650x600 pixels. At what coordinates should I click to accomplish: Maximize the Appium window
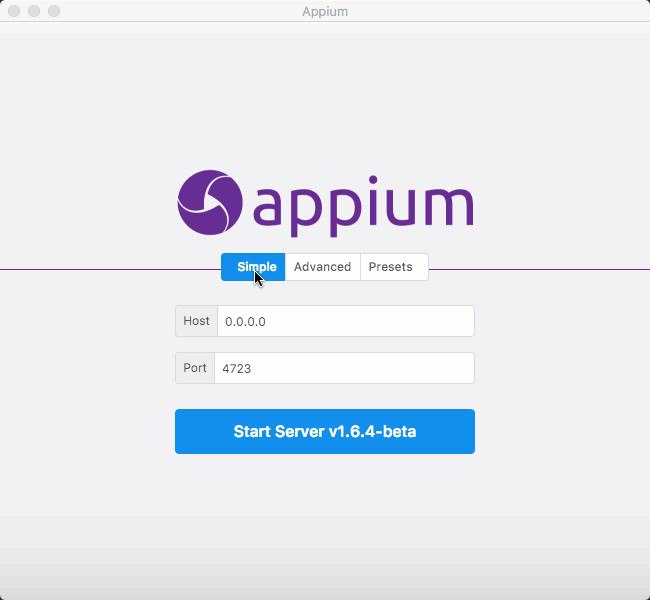click(54, 11)
